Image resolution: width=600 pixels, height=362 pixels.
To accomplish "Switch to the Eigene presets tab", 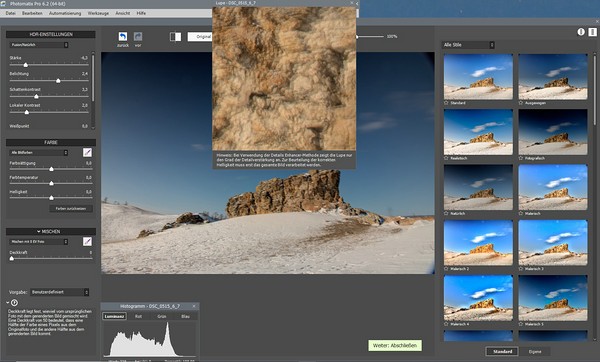I will point(535,351).
